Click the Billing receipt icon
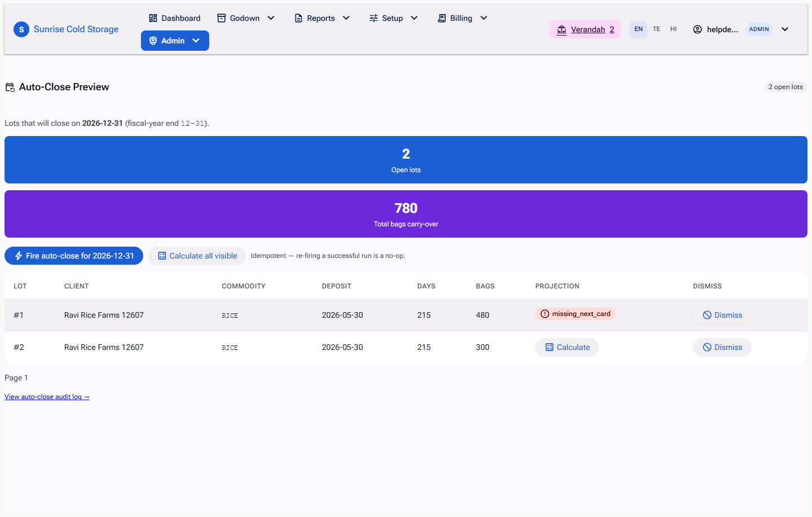 point(442,18)
